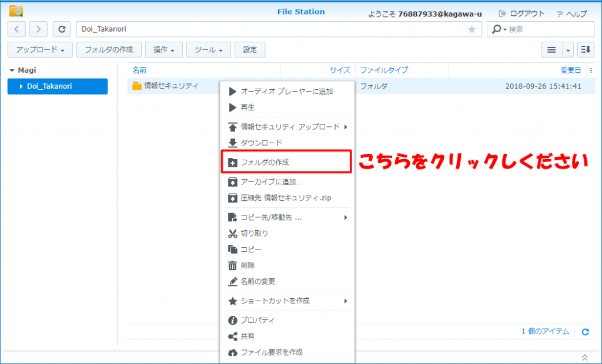Collapse the Magi tree node
The width and height of the screenshot is (602, 364).
(x=12, y=70)
